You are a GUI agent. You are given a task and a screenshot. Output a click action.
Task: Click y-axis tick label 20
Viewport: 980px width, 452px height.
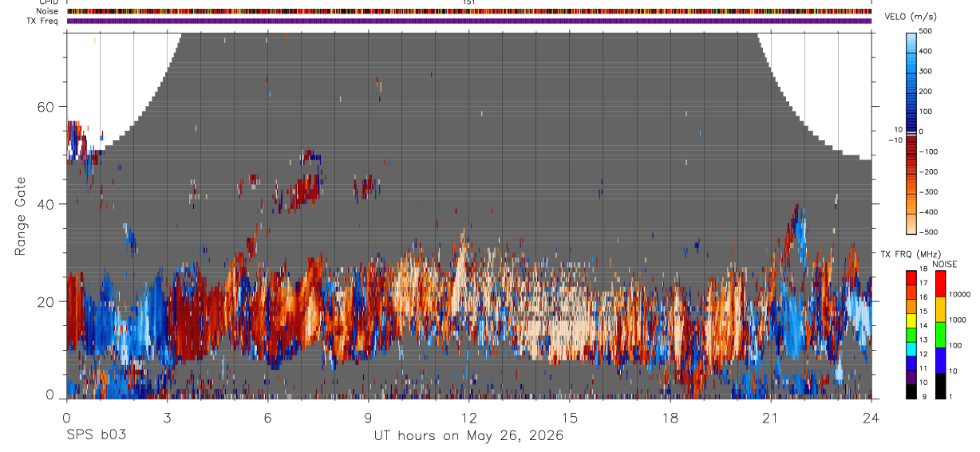[x=44, y=301]
